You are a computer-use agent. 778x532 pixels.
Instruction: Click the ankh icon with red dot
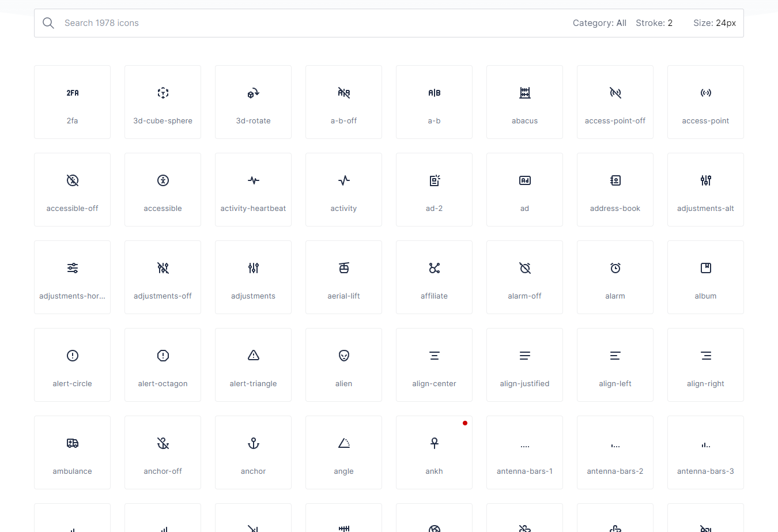pos(434,452)
